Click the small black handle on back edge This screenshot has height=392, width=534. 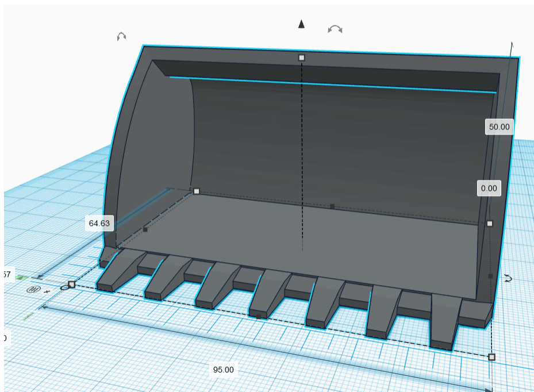tap(332, 206)
